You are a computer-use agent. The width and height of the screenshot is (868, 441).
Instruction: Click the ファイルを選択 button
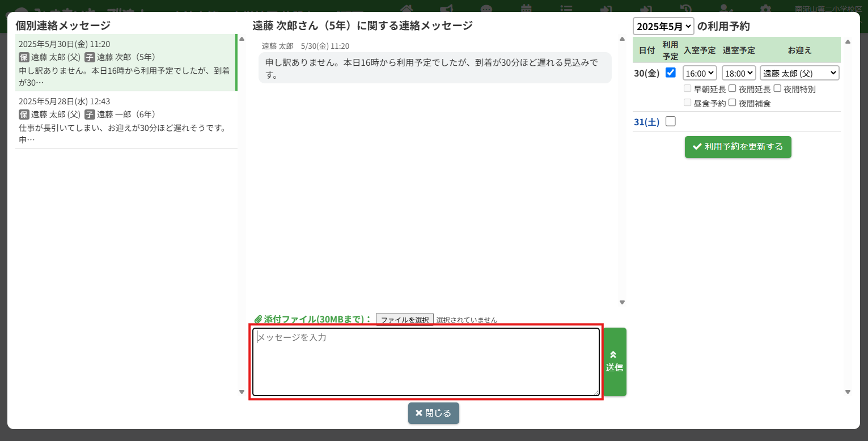[x=404, y=320]
